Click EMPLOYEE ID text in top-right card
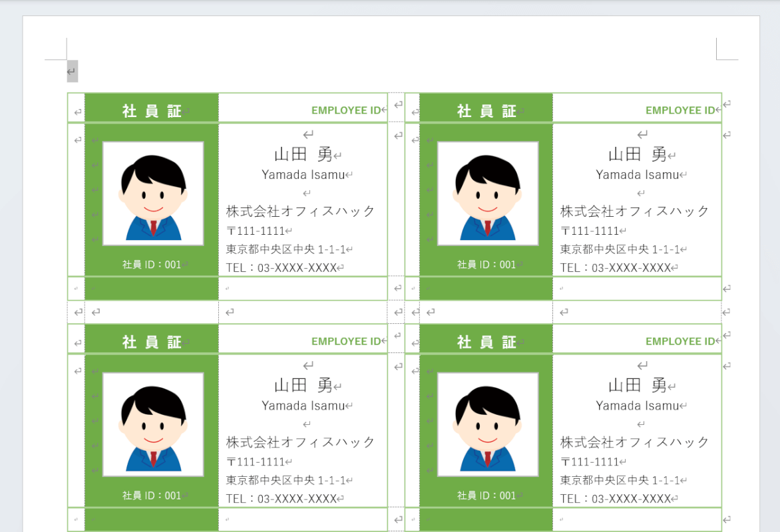This screenshot has width=780, height=532. pos(680,110)
